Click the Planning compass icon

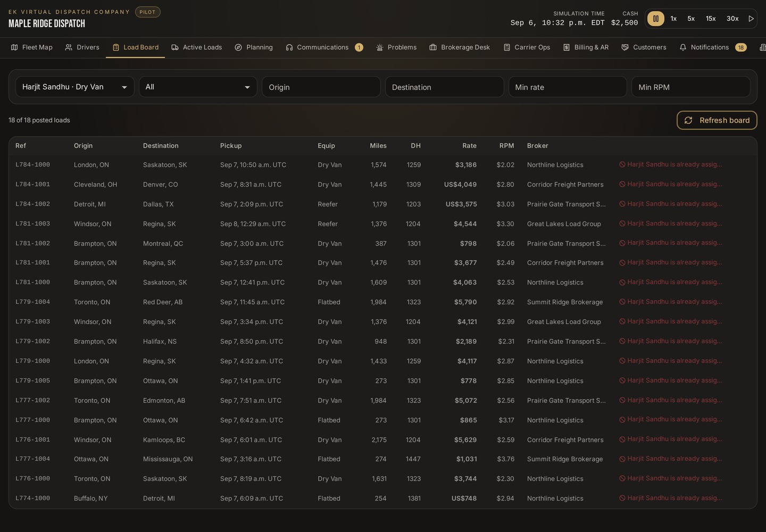(x=238, y=47)
